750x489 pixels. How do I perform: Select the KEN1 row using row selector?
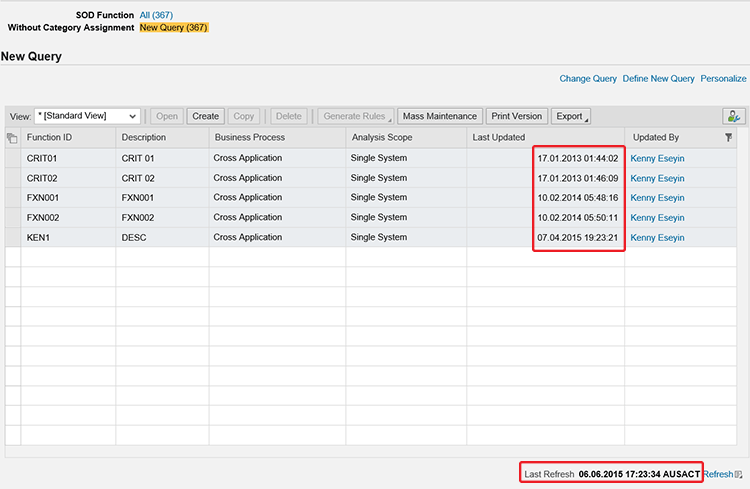[x=12, y=237]
